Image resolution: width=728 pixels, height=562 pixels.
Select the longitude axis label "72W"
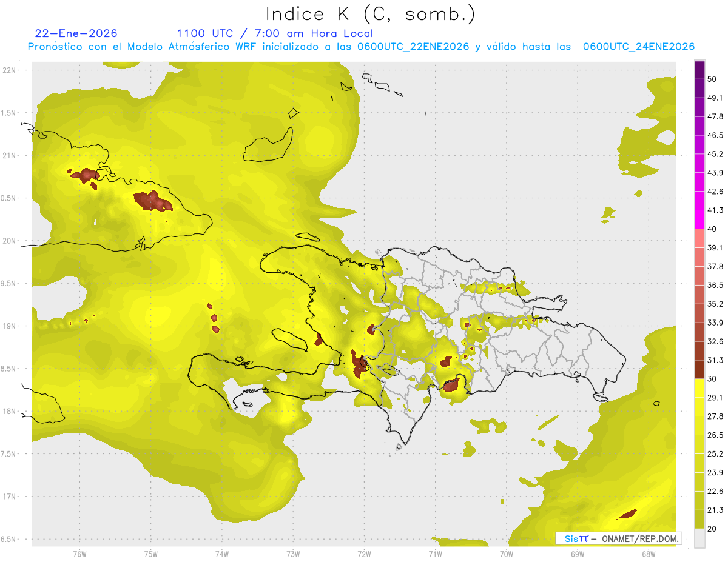click(364, 554)
